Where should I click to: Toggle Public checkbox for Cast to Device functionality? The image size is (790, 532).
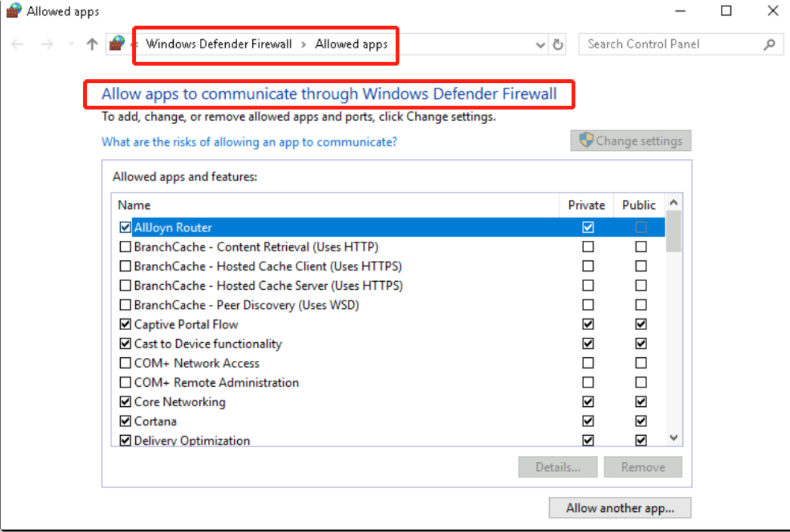pyautogui.click(x=641, y=345)
